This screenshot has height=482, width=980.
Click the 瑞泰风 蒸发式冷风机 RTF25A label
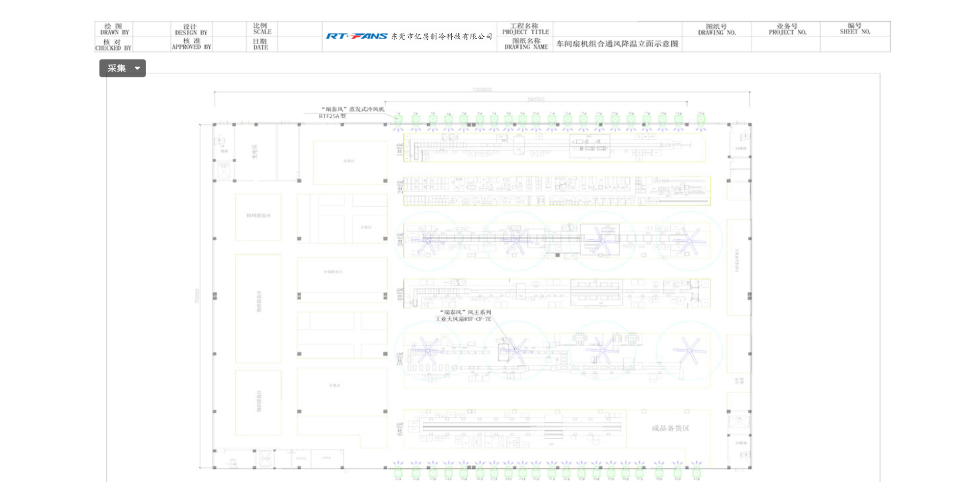[x=352, y=112]
